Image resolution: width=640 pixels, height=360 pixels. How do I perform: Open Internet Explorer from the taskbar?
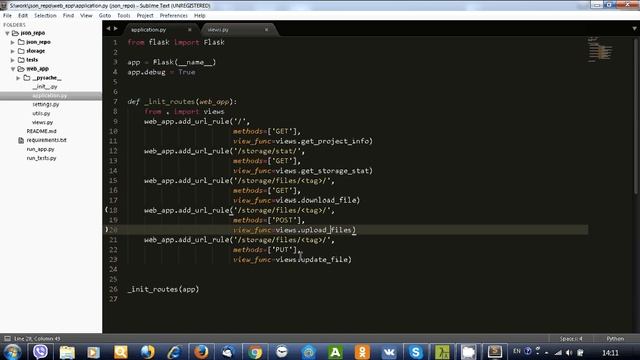(x=174, y=352)
